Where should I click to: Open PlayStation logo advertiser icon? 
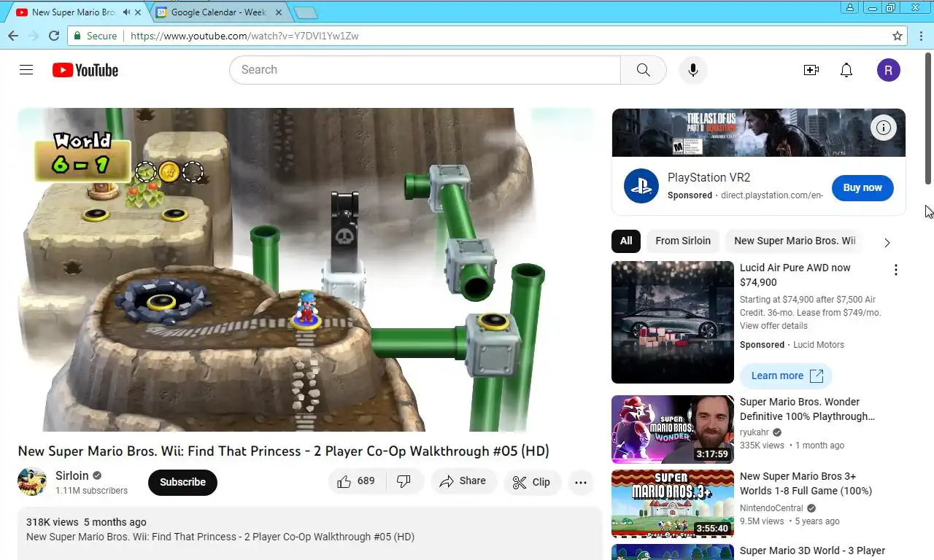click(x=641, y=186)
